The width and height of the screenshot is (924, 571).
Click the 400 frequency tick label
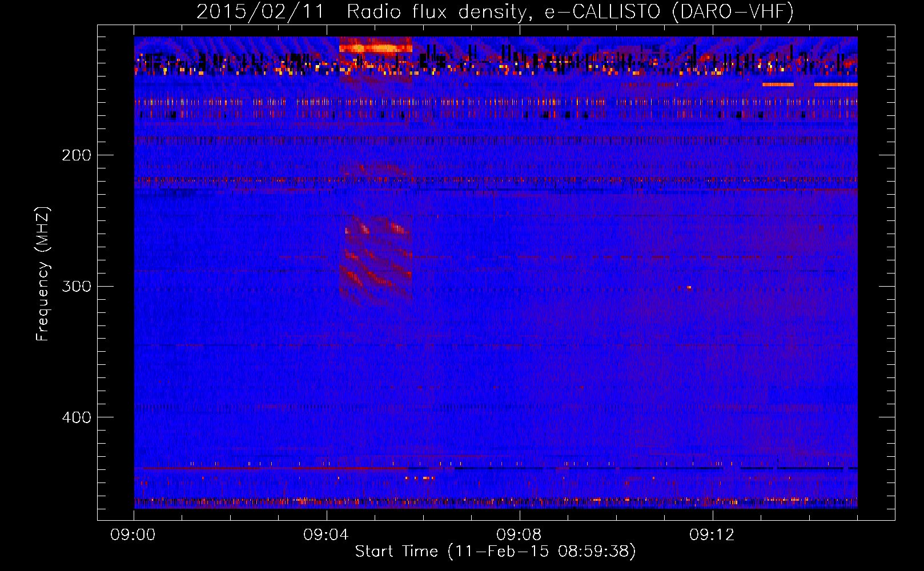point(77,417)
